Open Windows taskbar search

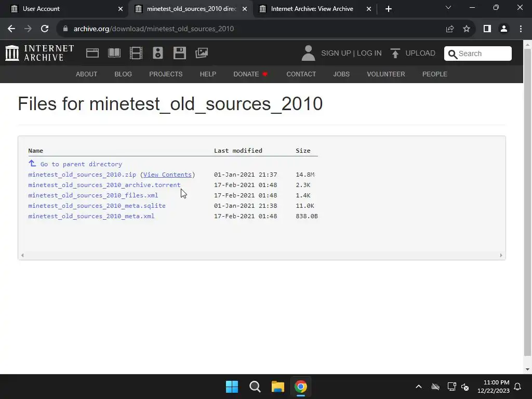click(255, 387)
